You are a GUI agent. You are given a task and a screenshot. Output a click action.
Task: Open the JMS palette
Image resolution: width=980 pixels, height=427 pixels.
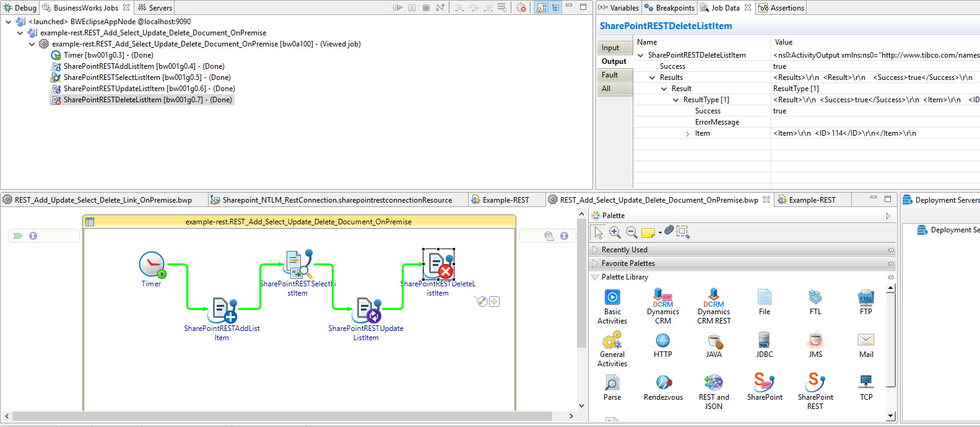pos(815,345)
